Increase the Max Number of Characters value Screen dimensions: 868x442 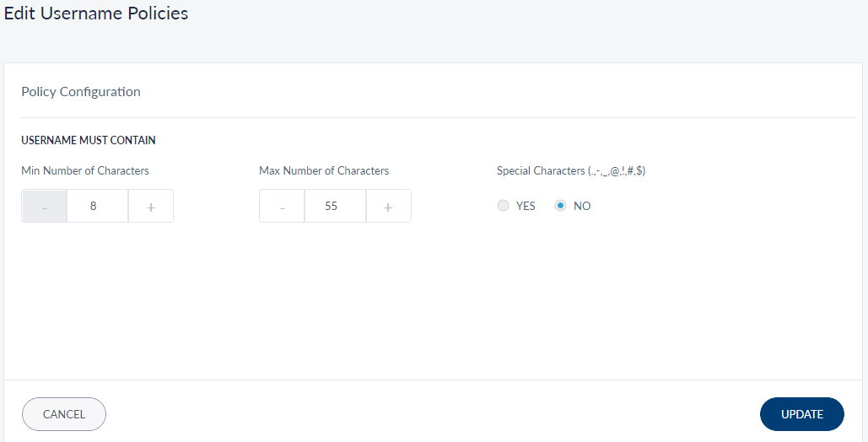pyautogui.click(x=388, y=206)
